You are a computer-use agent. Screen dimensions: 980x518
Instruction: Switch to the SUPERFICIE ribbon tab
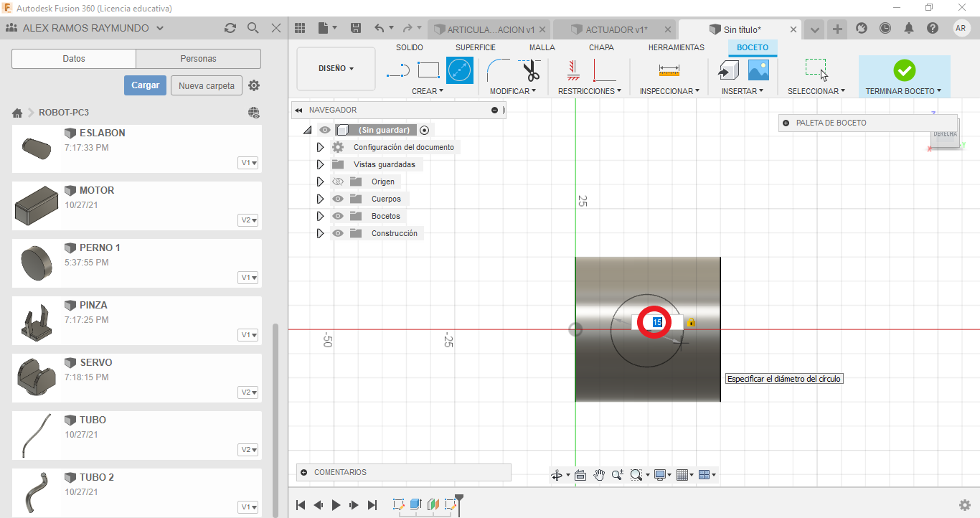click(476, 47)
